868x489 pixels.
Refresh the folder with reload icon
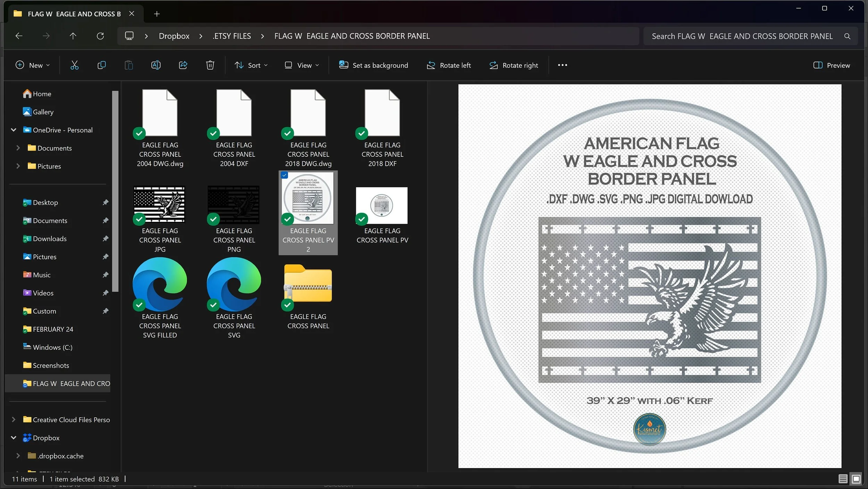(100, 36)
